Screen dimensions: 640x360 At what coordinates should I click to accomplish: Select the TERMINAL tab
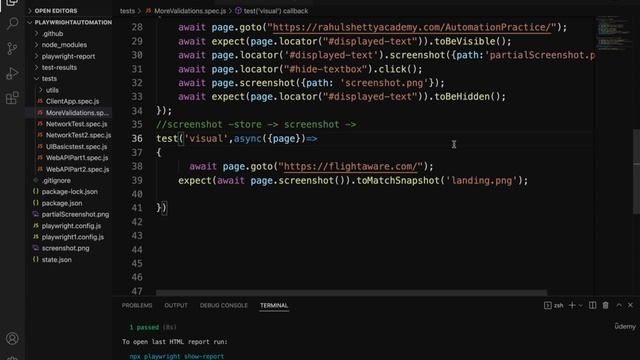tap(274, 305)
